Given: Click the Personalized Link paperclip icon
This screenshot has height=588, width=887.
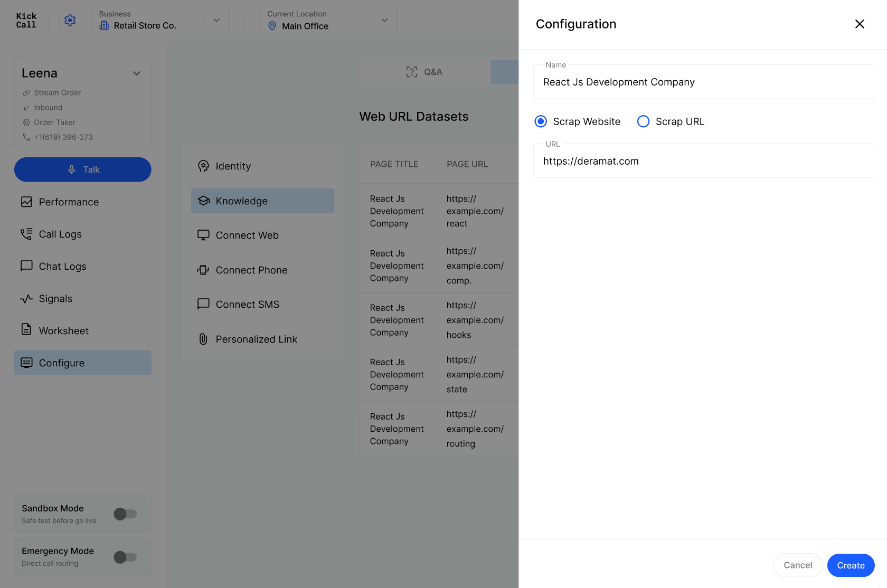Looking at the screenshot, I should (x=203, y=339).
